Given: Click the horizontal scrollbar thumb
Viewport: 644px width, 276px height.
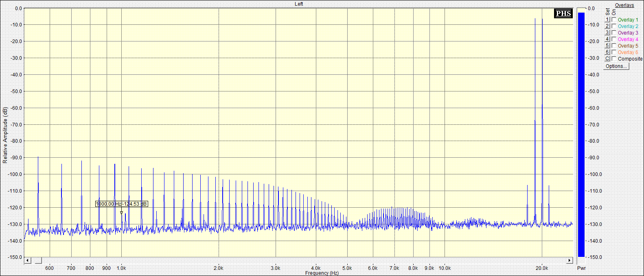Looking at the screenshot, I should coord(37,260).
